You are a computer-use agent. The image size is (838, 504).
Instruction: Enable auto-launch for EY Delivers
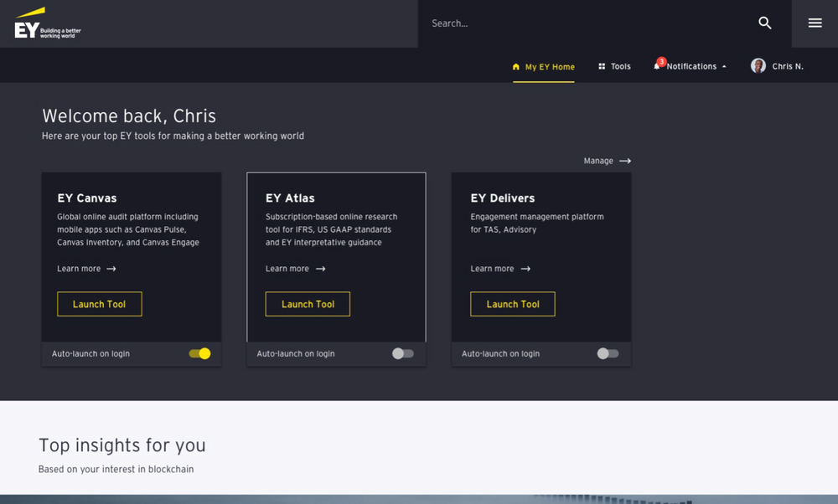click(608, 353)
